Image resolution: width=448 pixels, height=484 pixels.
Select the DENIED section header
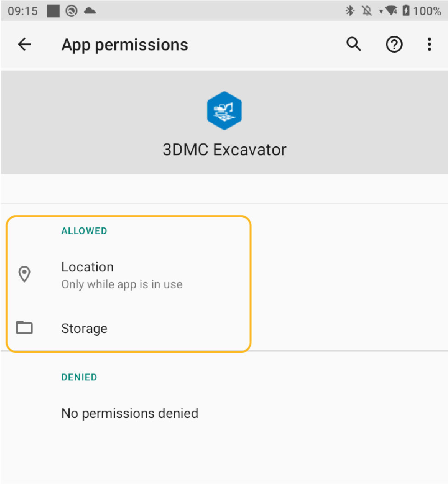click(79, 377)
